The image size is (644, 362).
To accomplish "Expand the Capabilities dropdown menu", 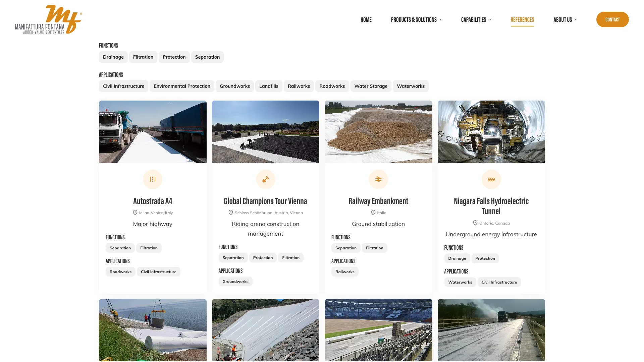I will 476,19.
